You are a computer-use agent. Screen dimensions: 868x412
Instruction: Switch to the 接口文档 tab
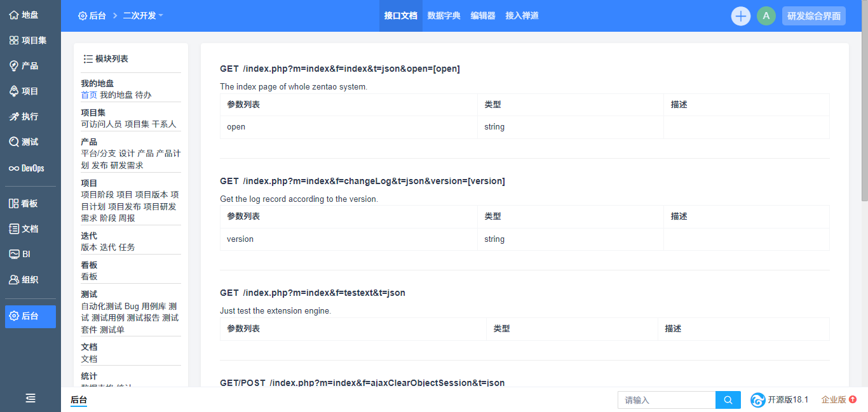[x=401, y=16]
